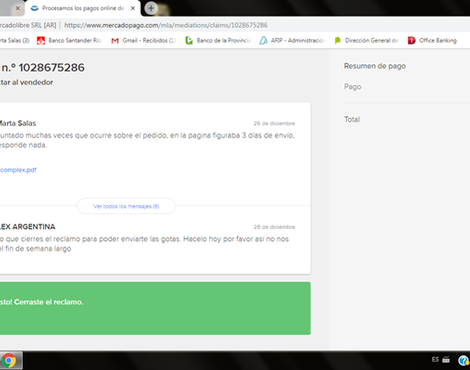Click the mercadopago URL in address bar
The height and width of the screenshot is (370, 470).
(x=166, y=25)
